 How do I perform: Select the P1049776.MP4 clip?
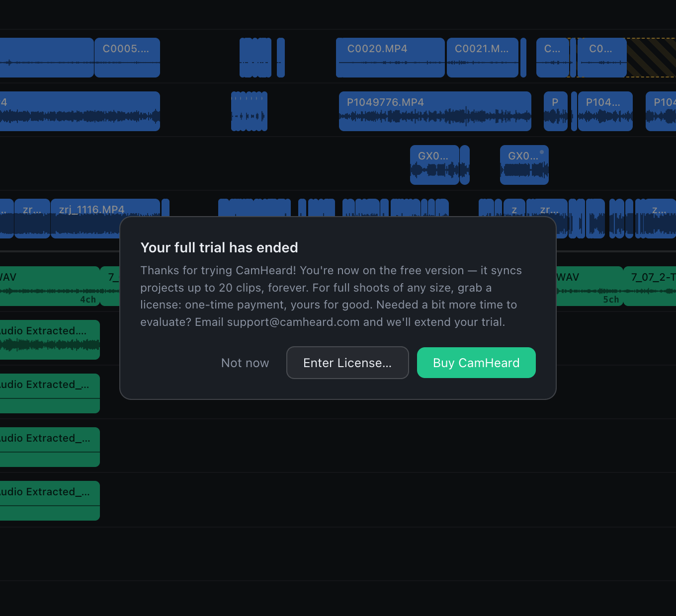coord(435,111)
